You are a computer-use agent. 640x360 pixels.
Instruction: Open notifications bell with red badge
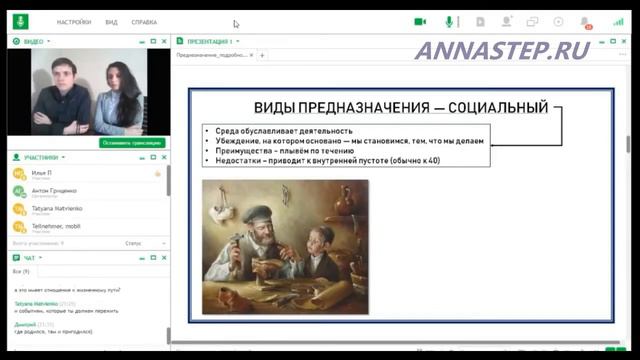click(586, 23)
